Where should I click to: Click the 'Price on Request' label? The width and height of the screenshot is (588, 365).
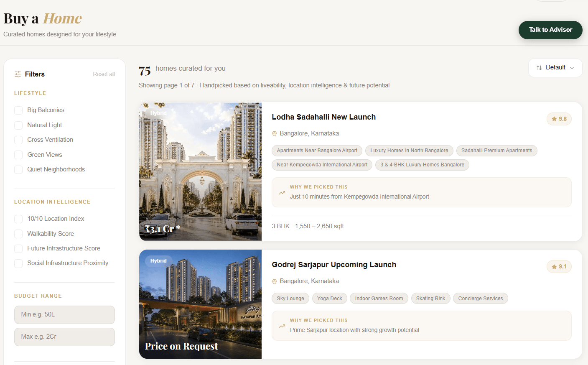(181, 346)
